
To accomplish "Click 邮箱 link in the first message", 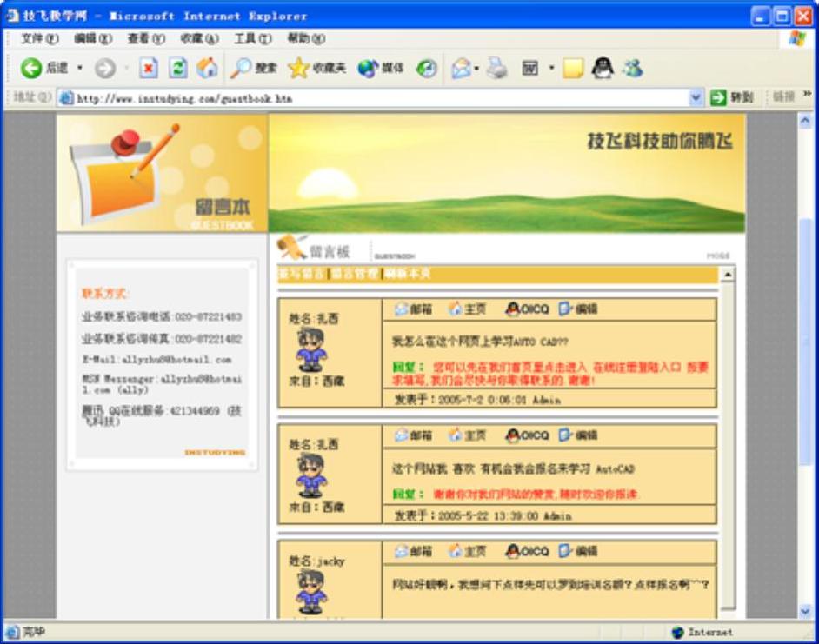I will [414, 309].
